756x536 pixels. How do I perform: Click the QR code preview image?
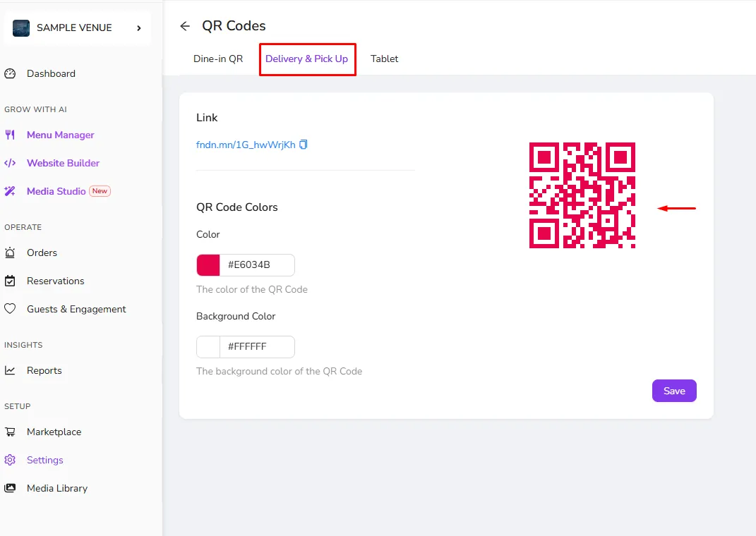point(582,195)
